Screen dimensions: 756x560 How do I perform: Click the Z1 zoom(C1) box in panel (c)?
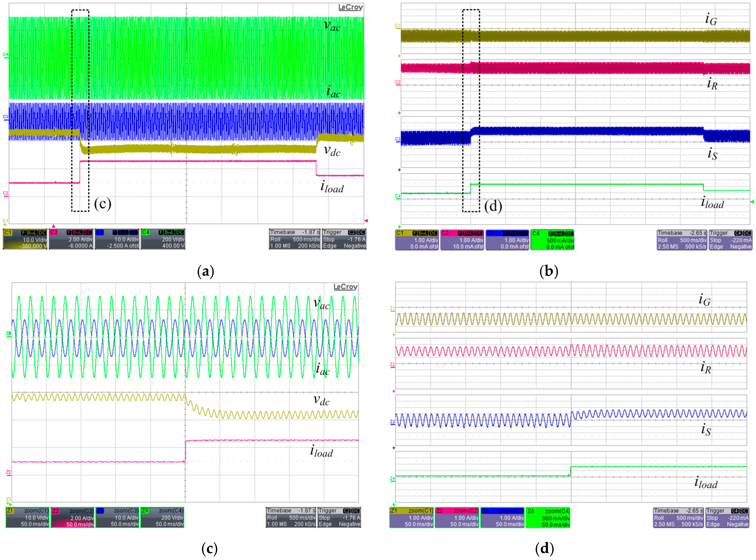point(28,517)
